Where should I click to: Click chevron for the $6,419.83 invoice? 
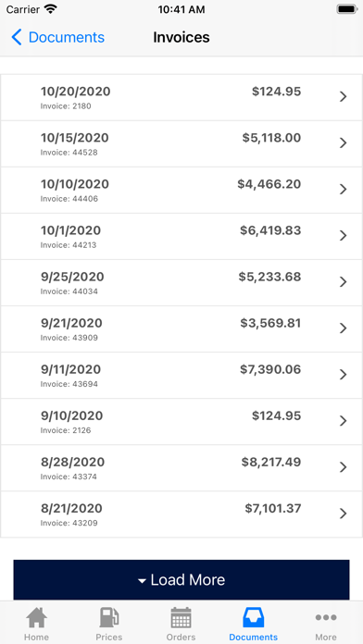[x=343, y=236]
